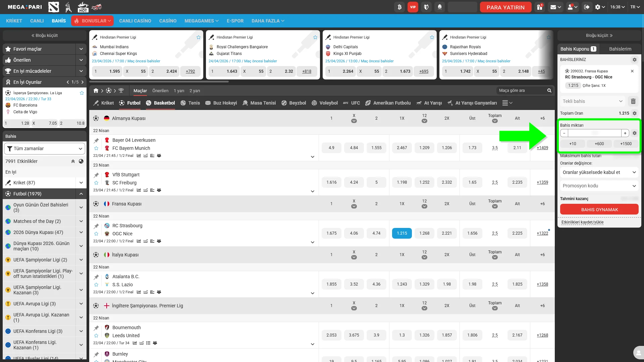Open statistics chart icon for Leverkusen match

click(x=139, y=156)
